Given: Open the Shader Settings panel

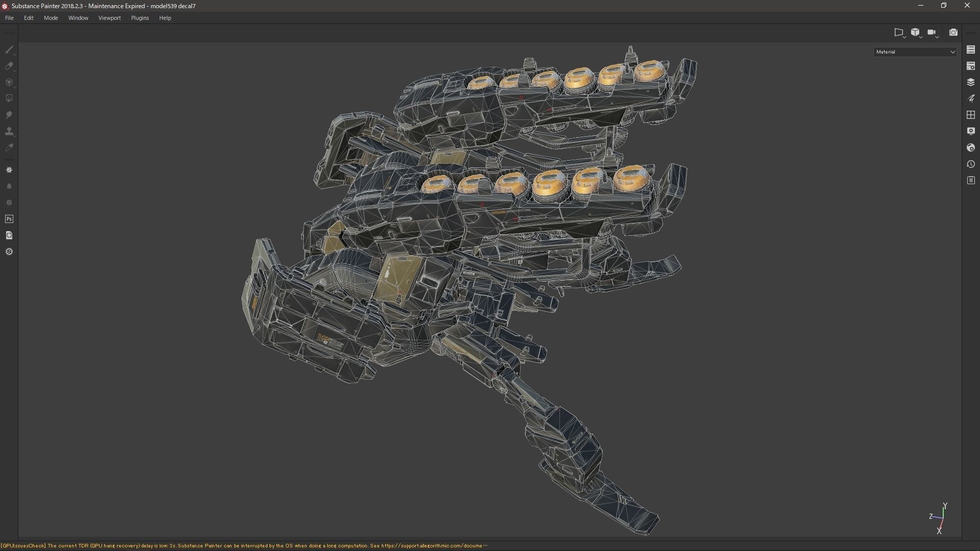Looking at the screenshot, I should click(x=971, y=147).
